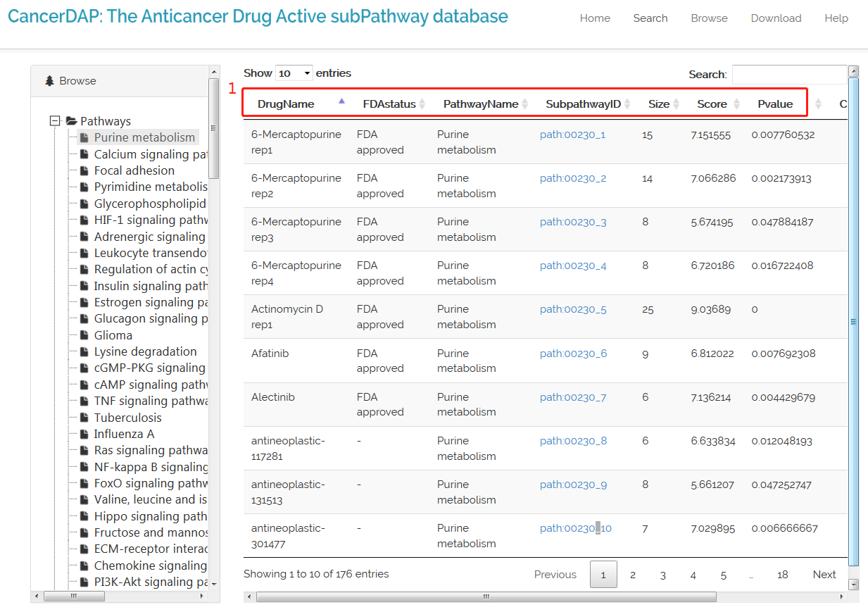The image size is (868, 612).
Task: Click the sort arrow on DrugName column
Action: click(x=341, y=102)
